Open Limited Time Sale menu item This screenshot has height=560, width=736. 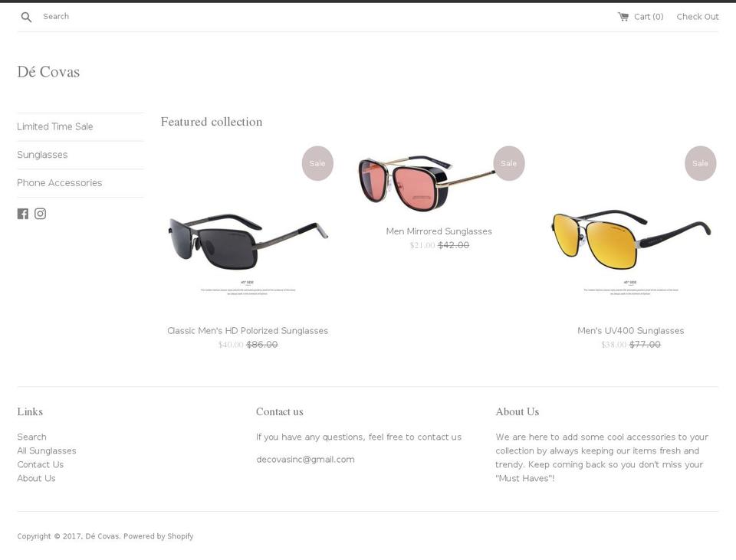55,126
